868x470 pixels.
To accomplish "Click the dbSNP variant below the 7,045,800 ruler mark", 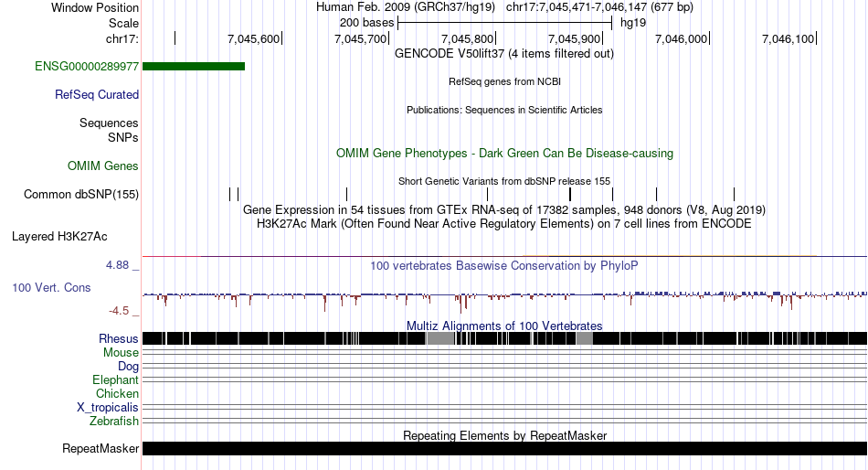I will point(487,195).
